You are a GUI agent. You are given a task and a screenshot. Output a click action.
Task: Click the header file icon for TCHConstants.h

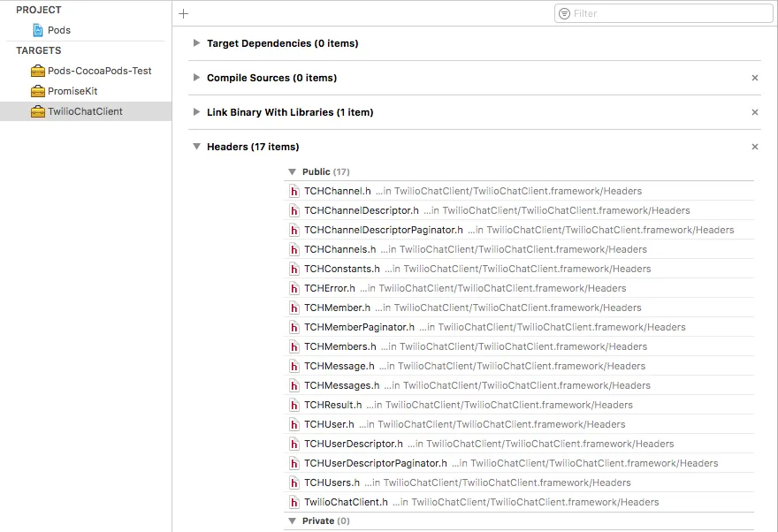pos(294,269)
